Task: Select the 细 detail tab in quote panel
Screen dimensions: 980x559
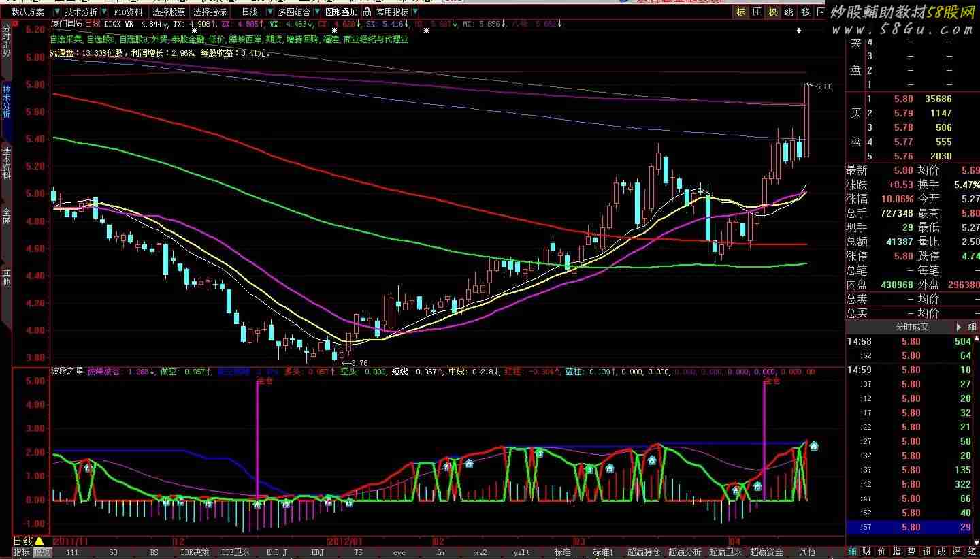Action: pos(853,552)
